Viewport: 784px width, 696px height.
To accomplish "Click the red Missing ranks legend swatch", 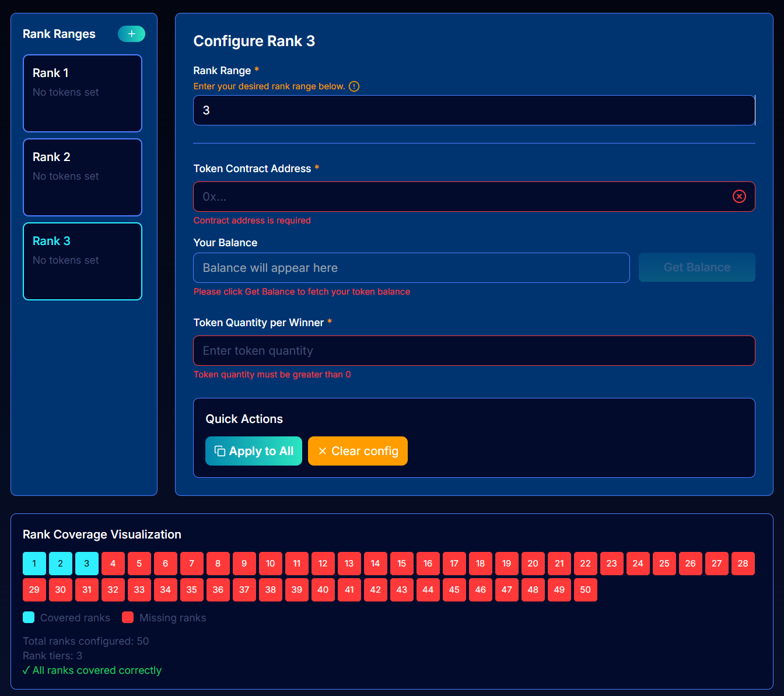I will [x=128, y=617].
